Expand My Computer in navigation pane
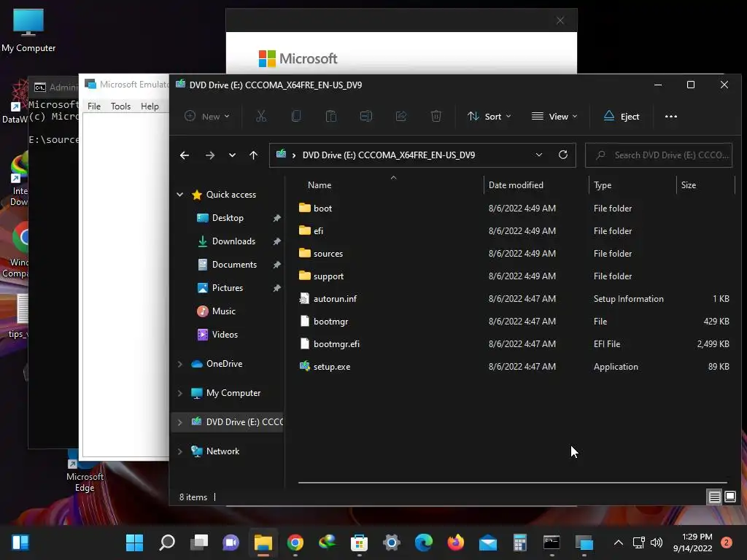Viewport: 747px width, 560px height. pyautogui.click(x=180, y=393)
